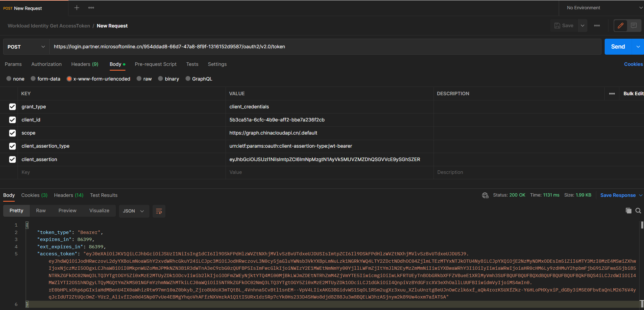Image resolution: width=644 pixels, height=310 pixels.
Task: Open the three-dot options next to Save
Action: point(597,26)
